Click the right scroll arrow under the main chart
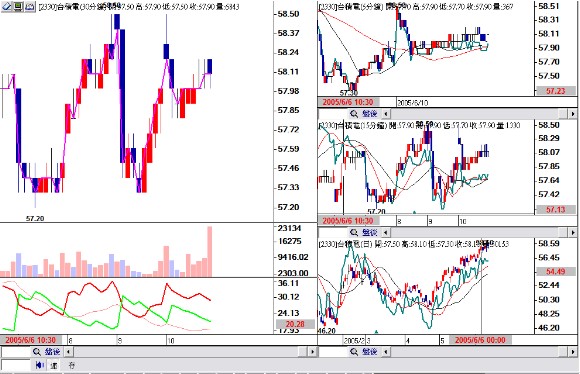 pos(313,351)
